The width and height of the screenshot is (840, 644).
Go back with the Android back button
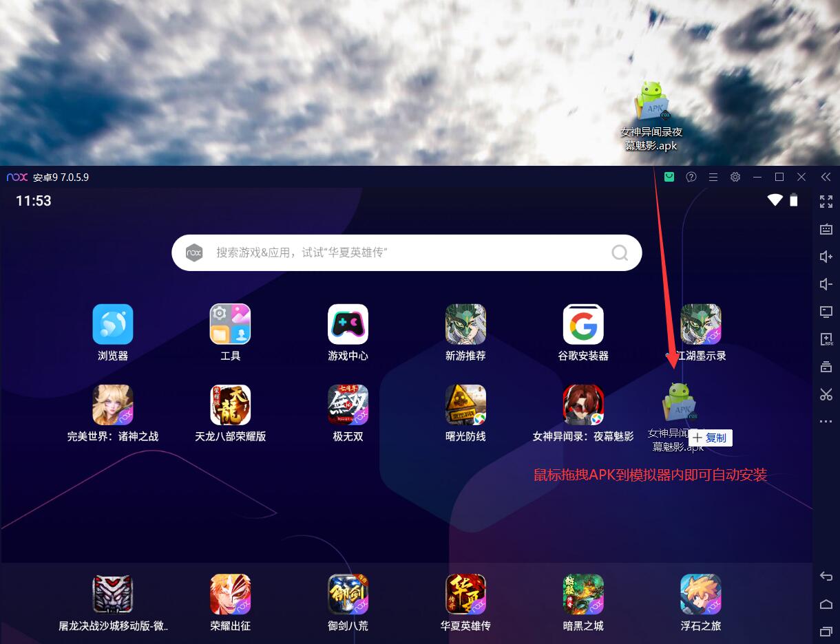[x=826, y=576]
